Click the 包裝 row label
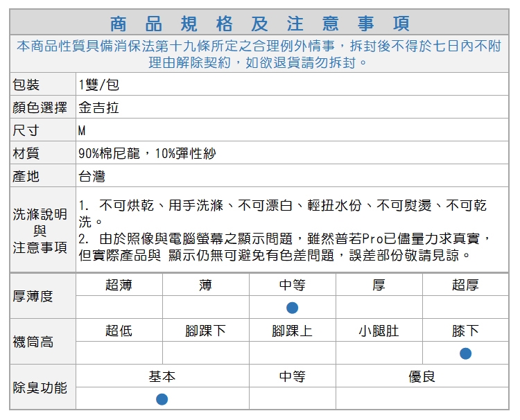520x420 pixels. click(x=26, y=85)
